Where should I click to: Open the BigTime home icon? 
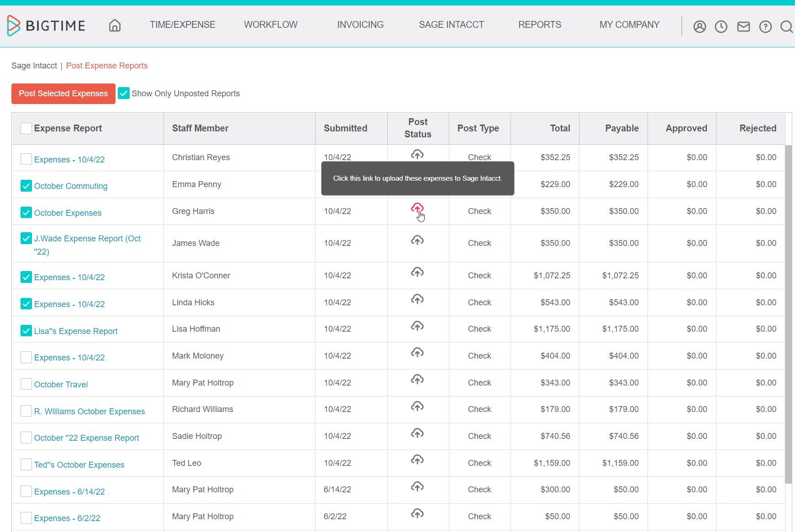coord(115,25)
